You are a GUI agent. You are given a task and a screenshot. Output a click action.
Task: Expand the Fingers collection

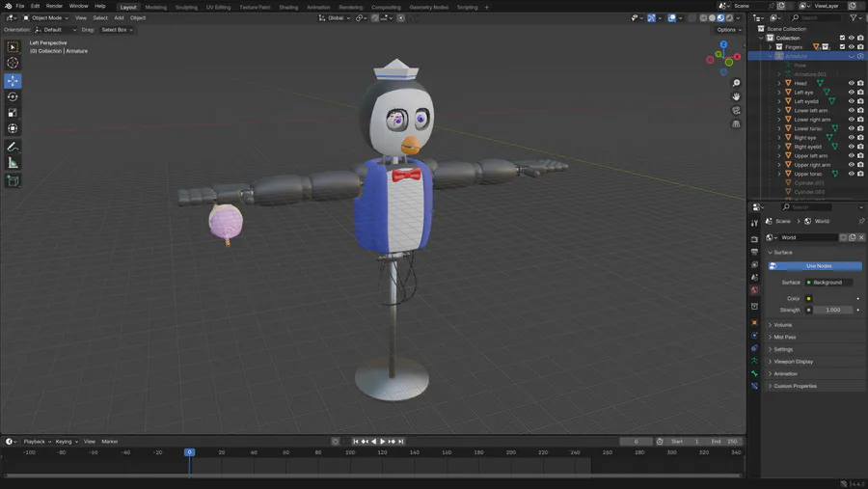pyautogui.click(x=770, y=47)
